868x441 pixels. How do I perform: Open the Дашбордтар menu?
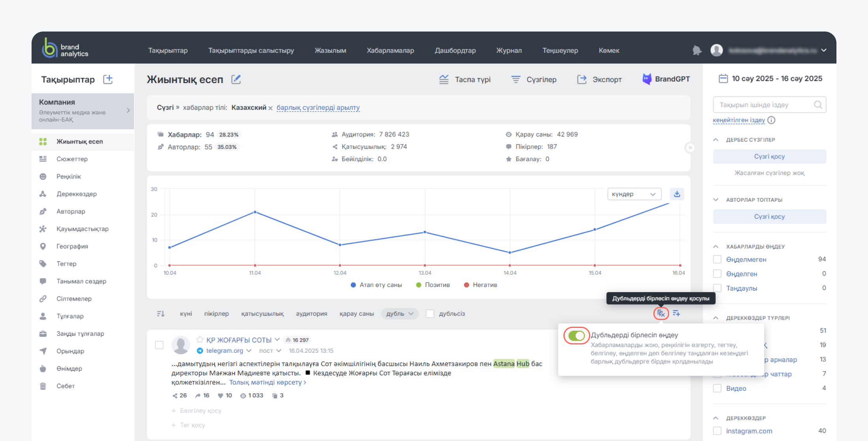pos(455,50)
